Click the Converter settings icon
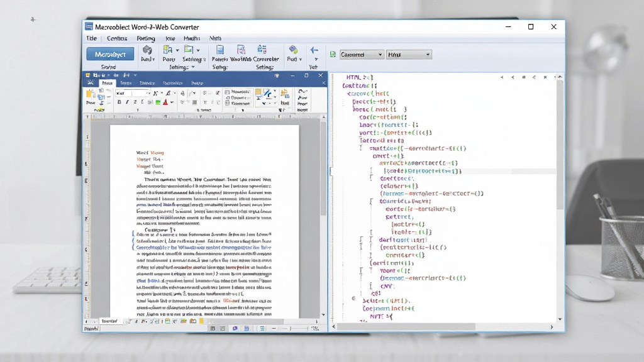 [x=262, y=50]
